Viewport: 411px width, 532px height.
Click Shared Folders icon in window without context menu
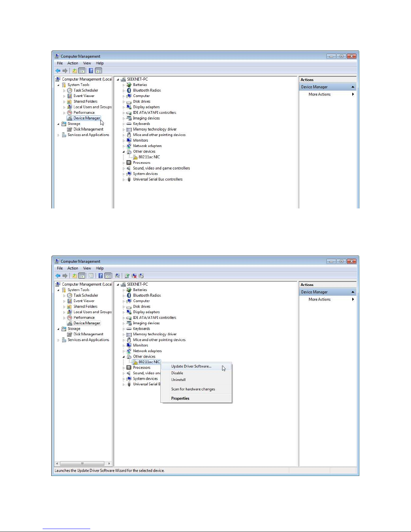click(x=69, y=101)
